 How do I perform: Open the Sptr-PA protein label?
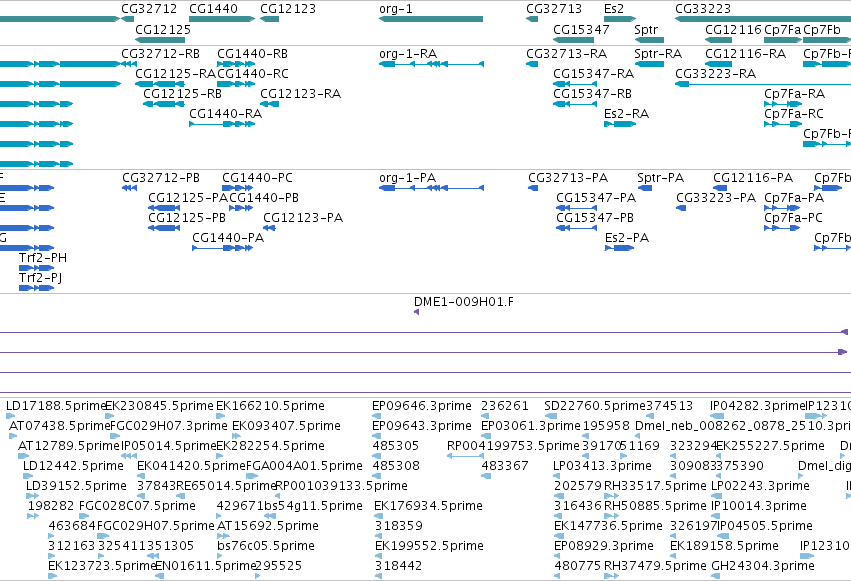661,178
